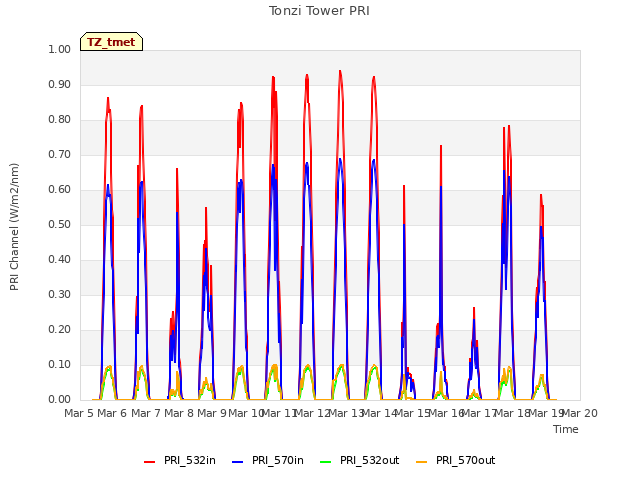Select the PRI_532out legend entry

[x=359, y=460]
